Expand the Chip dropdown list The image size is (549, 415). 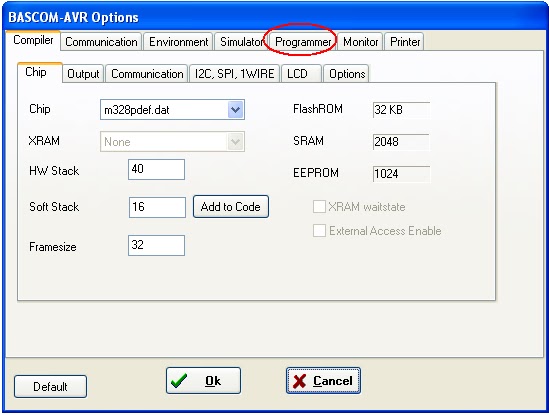click(236, 110)
